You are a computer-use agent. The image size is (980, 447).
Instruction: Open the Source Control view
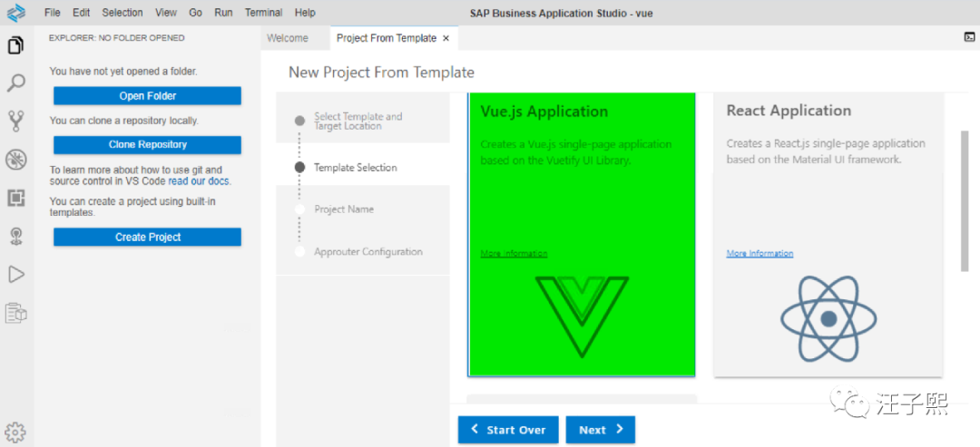pos(15,121)
